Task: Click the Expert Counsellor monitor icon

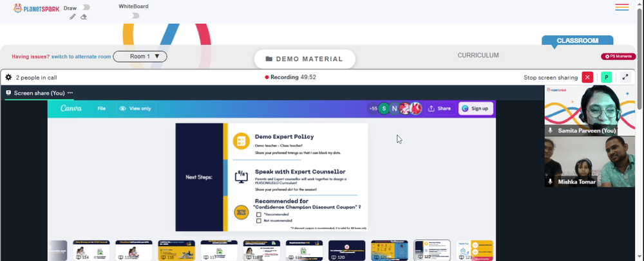Action: 241,177
